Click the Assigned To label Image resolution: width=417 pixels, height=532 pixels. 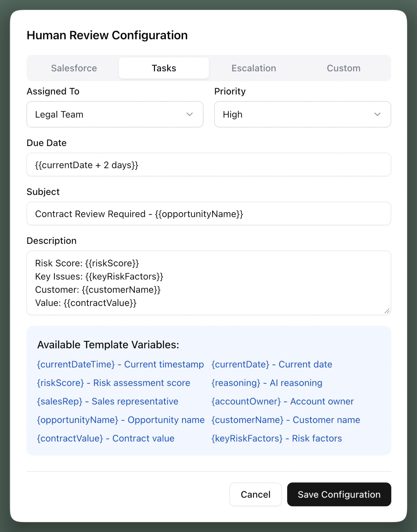[53, 91]
